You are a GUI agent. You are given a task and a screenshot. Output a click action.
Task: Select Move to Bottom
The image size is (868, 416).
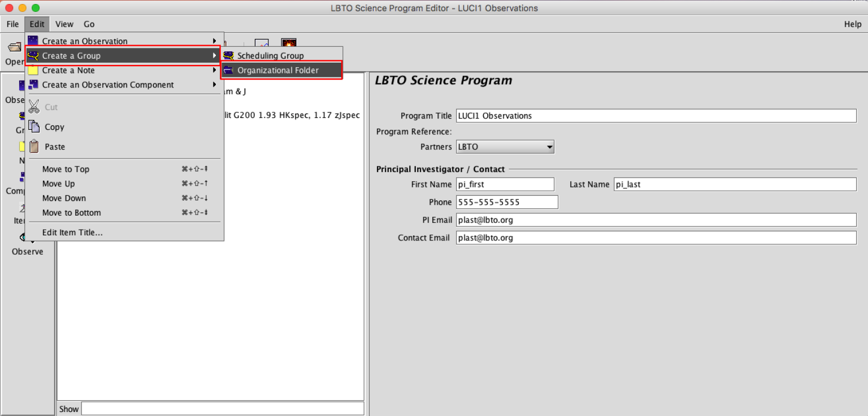point(124,213)
